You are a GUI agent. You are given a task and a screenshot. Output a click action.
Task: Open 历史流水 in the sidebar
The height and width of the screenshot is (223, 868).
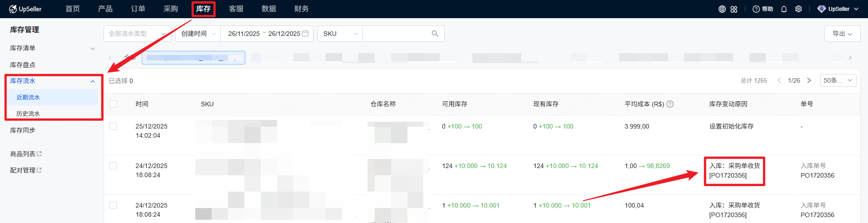28,114
